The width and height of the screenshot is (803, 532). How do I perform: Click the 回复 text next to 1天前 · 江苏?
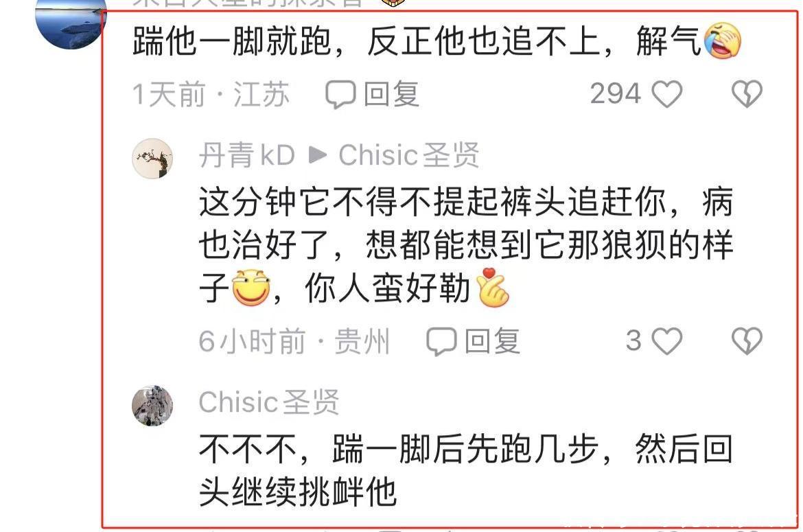[x=392, y=95]
